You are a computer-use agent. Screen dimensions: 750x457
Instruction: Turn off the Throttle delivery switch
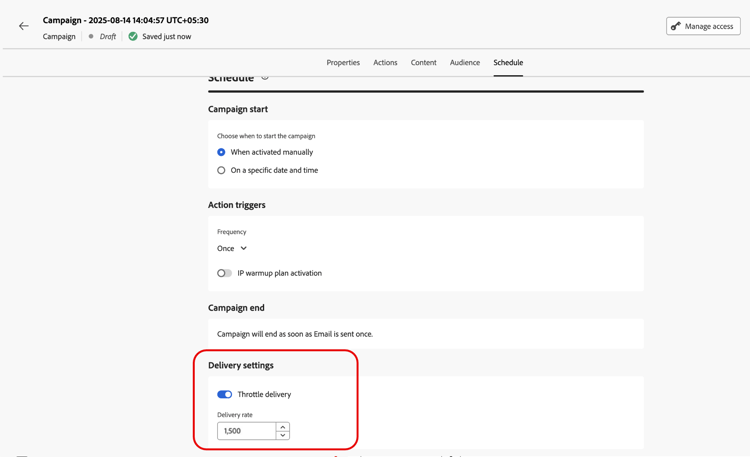[x=224, y=394]
